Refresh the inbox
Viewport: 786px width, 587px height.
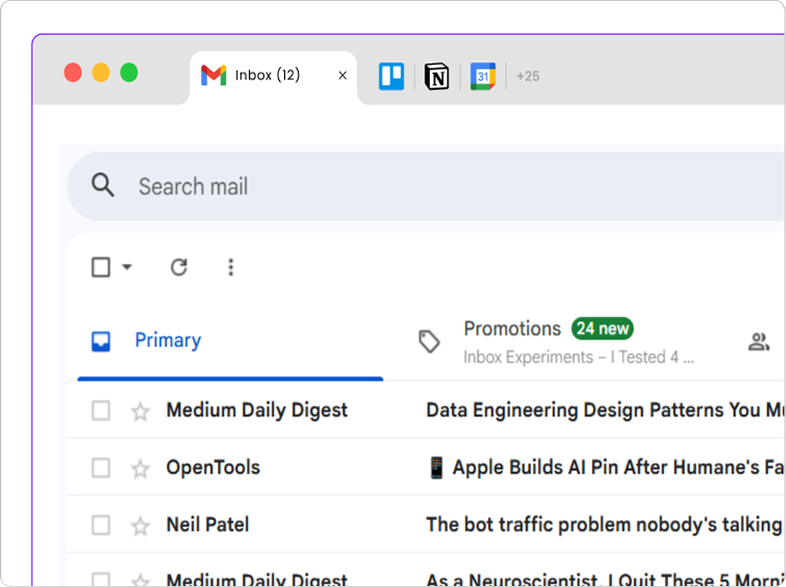click(x=179, y=267)
